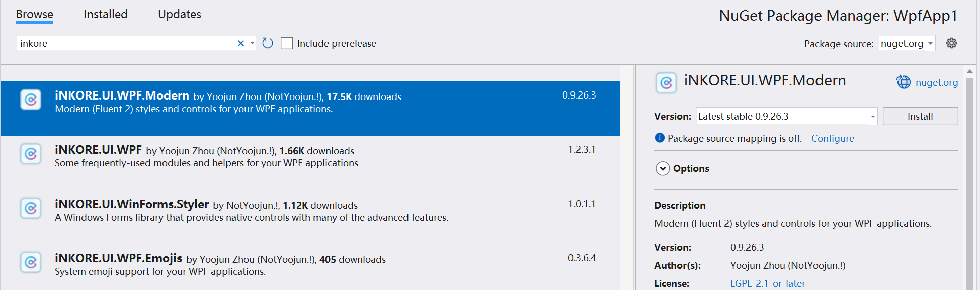Click version 1.2.3.1 in the list
980x290 pixels.
pyautogui.click(x=582, y=149)
